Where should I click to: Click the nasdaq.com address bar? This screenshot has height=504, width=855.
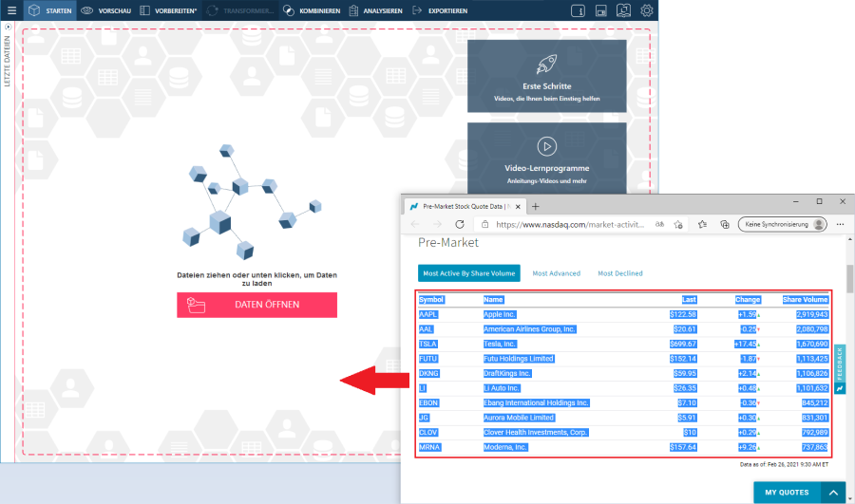pos(570,225)
